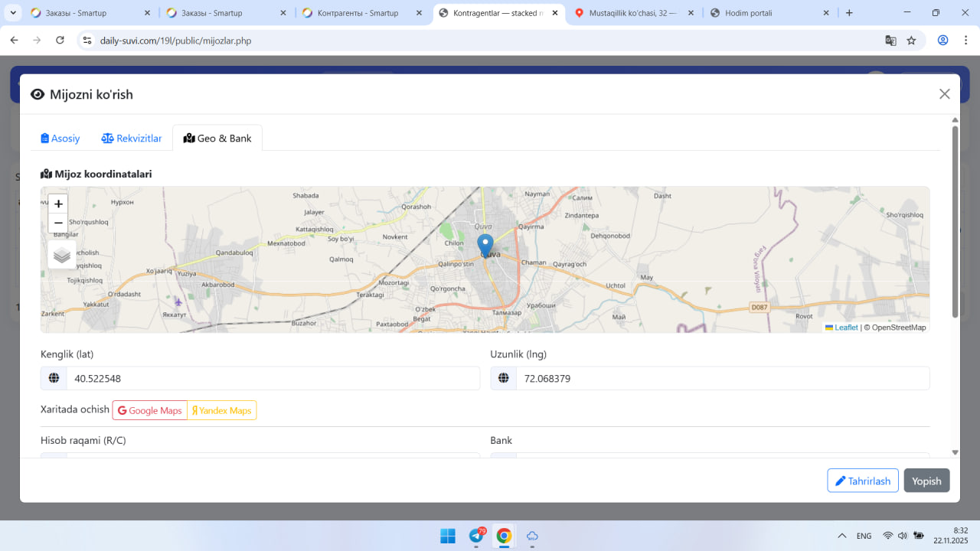Reload the current page
Image resolution: width=980 pixels, height=551 pixels.
coord(60,41)
